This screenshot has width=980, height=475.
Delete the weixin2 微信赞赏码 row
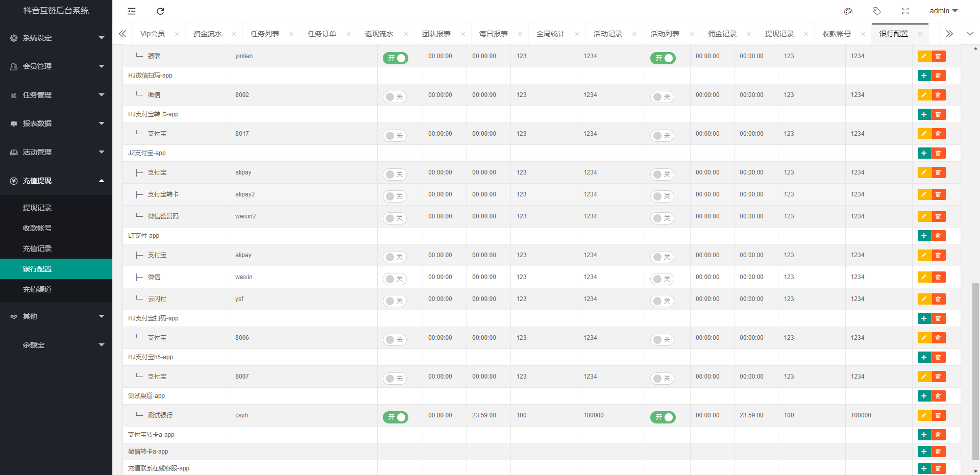coord(939,216)
